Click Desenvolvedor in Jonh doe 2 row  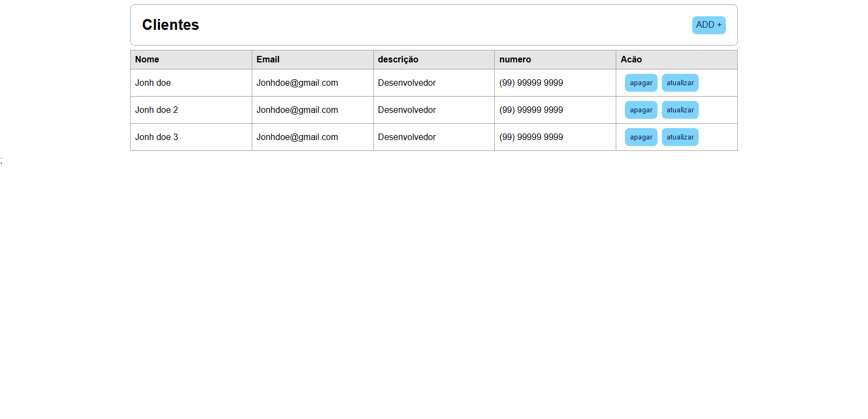(x=406, y=110)
